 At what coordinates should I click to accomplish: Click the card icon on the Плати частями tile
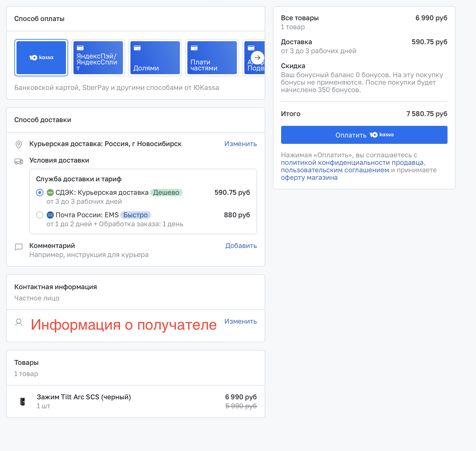(194, 48)
